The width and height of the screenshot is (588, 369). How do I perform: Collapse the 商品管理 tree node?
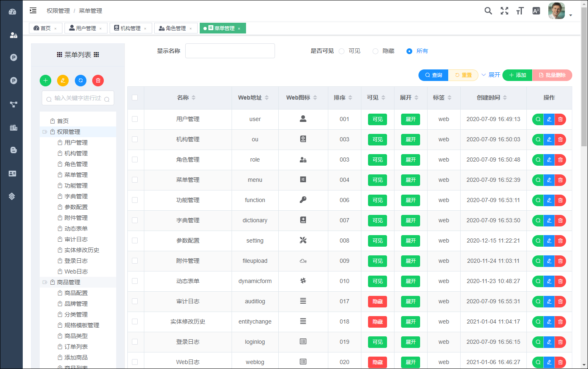coord(45,282)
